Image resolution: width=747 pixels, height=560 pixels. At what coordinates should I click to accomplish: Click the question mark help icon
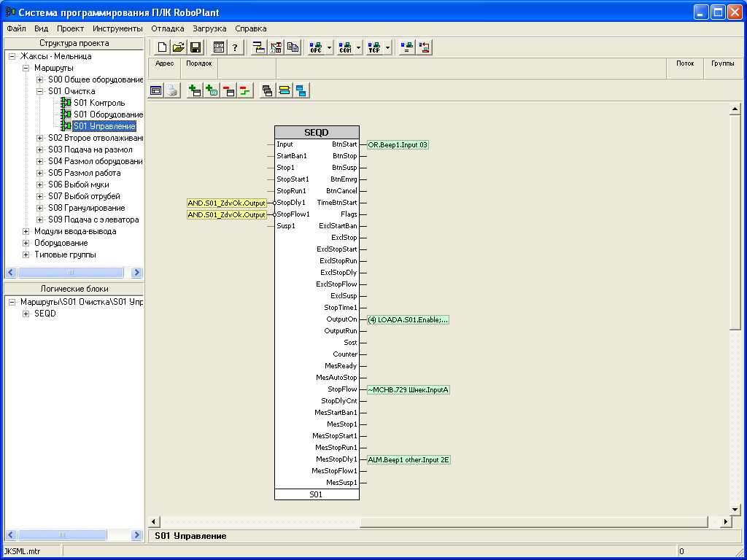[x=235, y=47]
